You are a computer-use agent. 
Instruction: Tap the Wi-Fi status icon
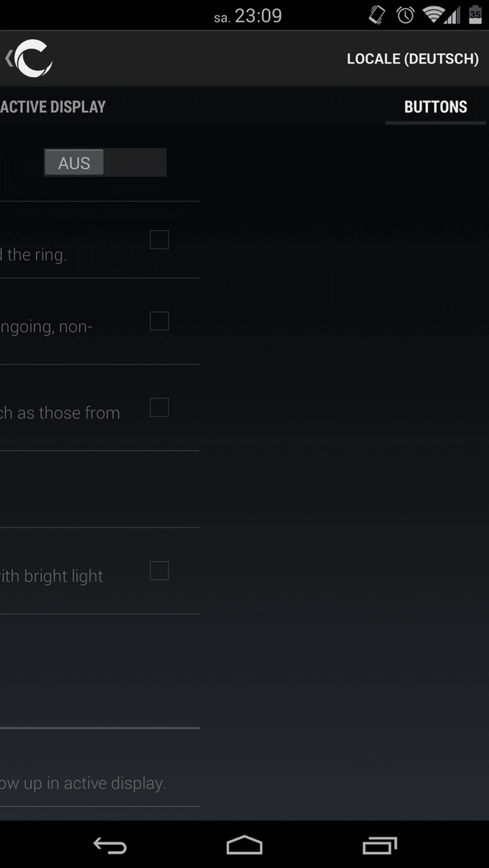point(435,15)
